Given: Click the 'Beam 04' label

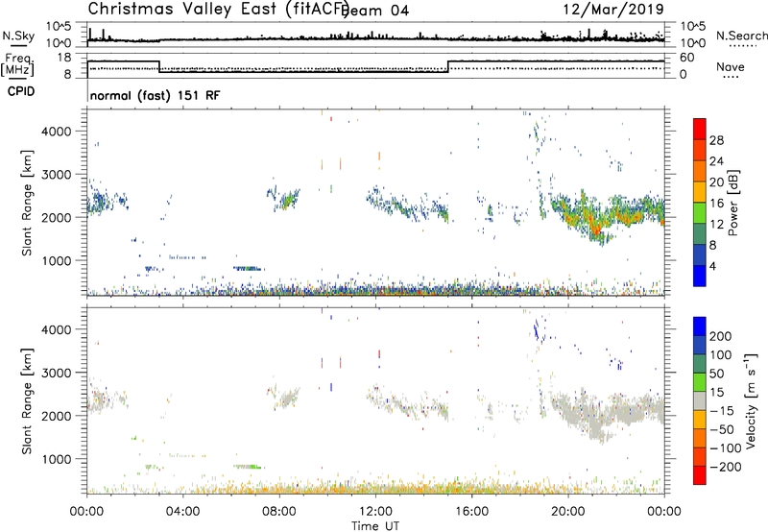Looking at the screenshot, I should click(376, 11).
